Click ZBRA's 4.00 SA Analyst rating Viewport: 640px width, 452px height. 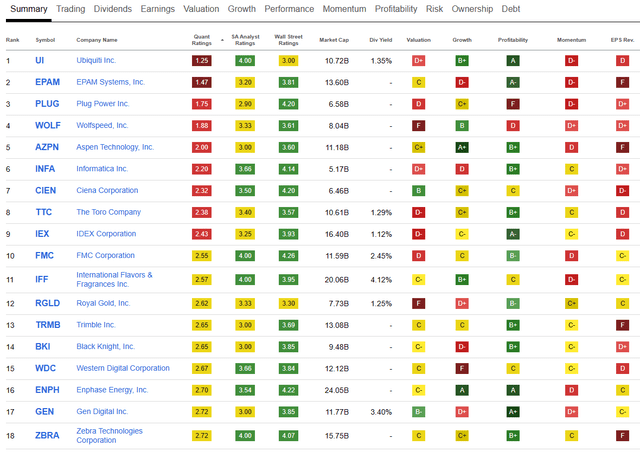(245, 436)
